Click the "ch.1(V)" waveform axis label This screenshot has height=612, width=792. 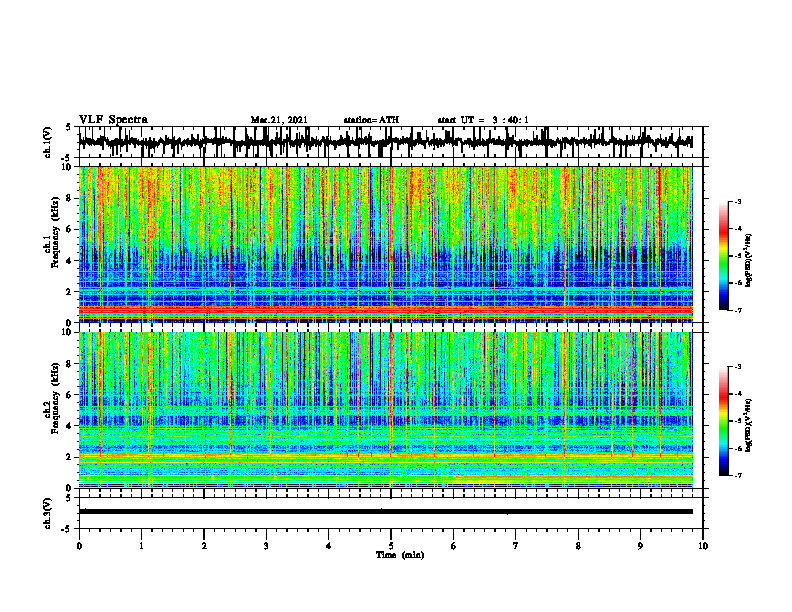point(48,142)
